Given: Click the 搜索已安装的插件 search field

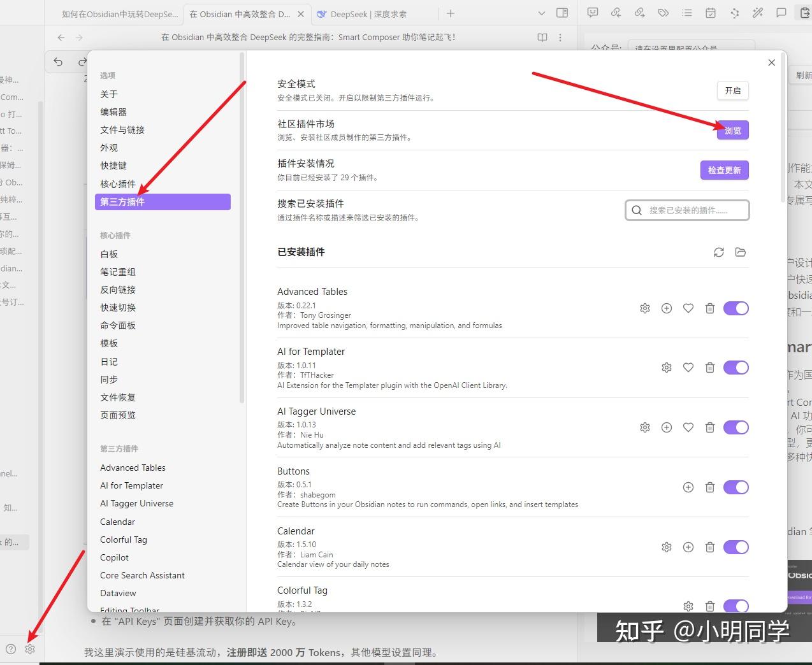Looking at the screenshot, I should [x=686, y=210].
